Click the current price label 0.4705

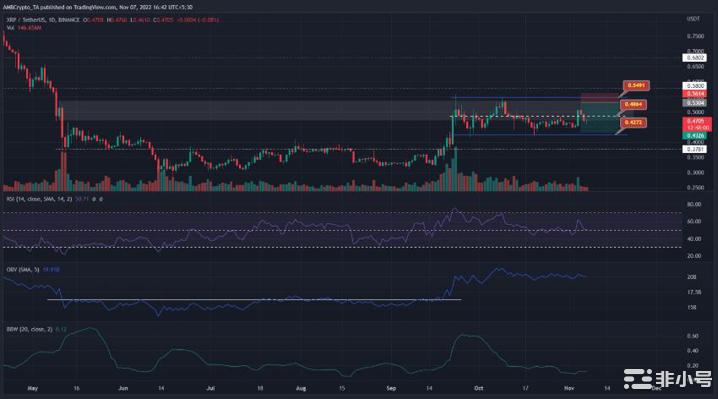coord(696,121)
